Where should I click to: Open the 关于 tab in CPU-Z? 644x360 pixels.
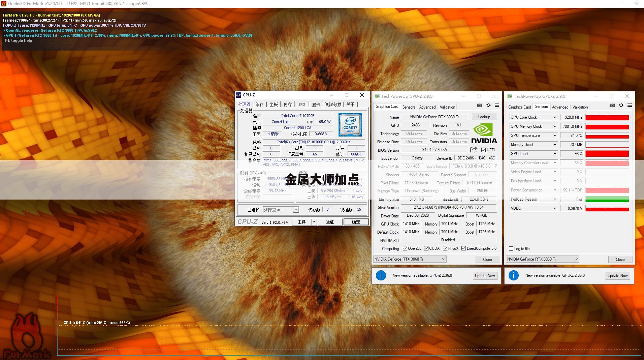350,104
